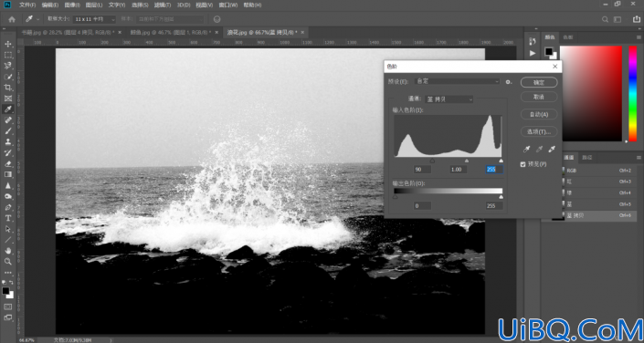This screenshot has width=644, height=343.
Task: Expand the 通道 channel dropdown in Levels
Action: pyautogui.click(x=449, y=99)
